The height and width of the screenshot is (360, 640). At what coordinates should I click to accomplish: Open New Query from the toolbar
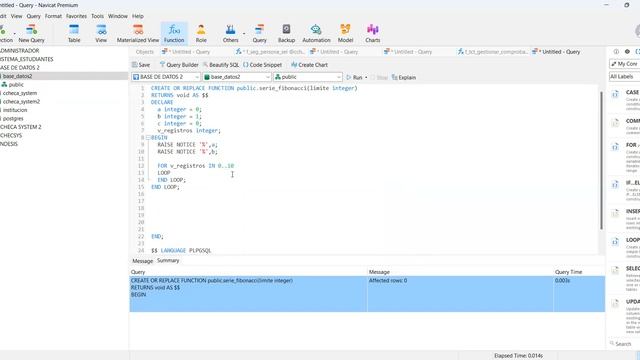coord(31,33)
